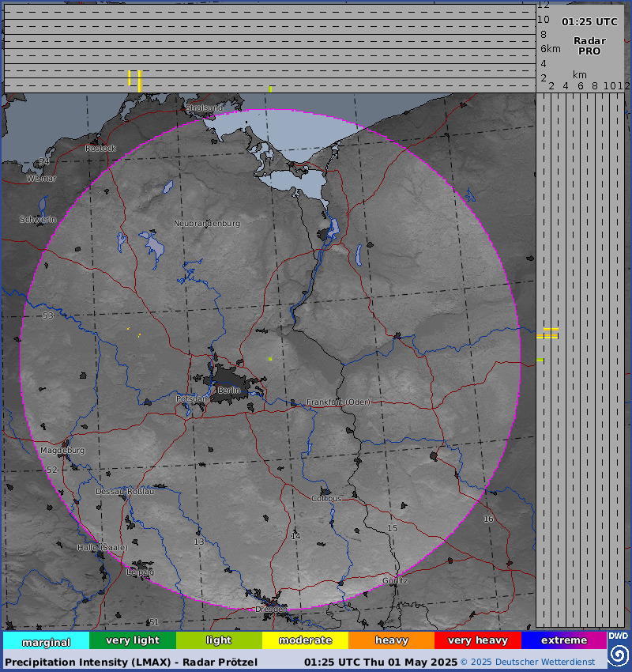Select the Neubrandenburg label on map
Screen dimensions: 632x672
(207, 224)
